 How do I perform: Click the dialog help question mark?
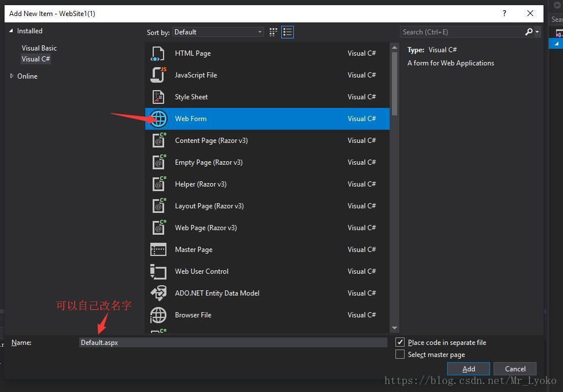[504, 13]
